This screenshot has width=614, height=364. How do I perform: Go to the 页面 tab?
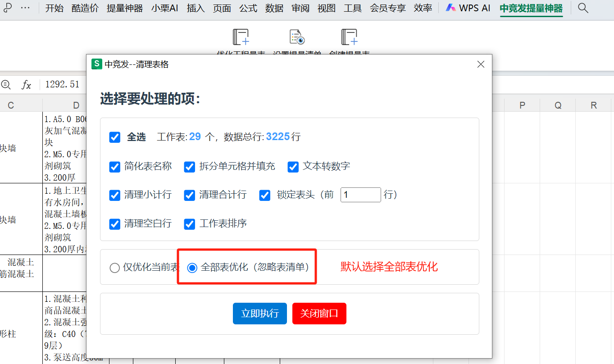pos(222,8)
